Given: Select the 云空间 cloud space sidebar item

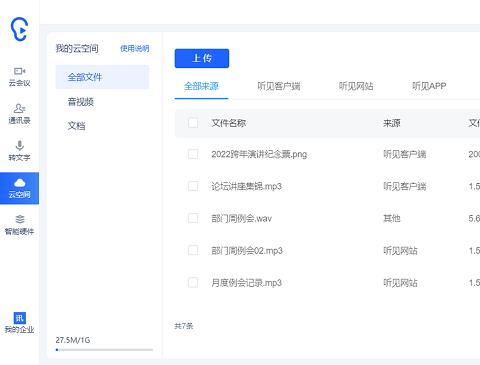Looking at the screenshot, I should coord(19,188).
